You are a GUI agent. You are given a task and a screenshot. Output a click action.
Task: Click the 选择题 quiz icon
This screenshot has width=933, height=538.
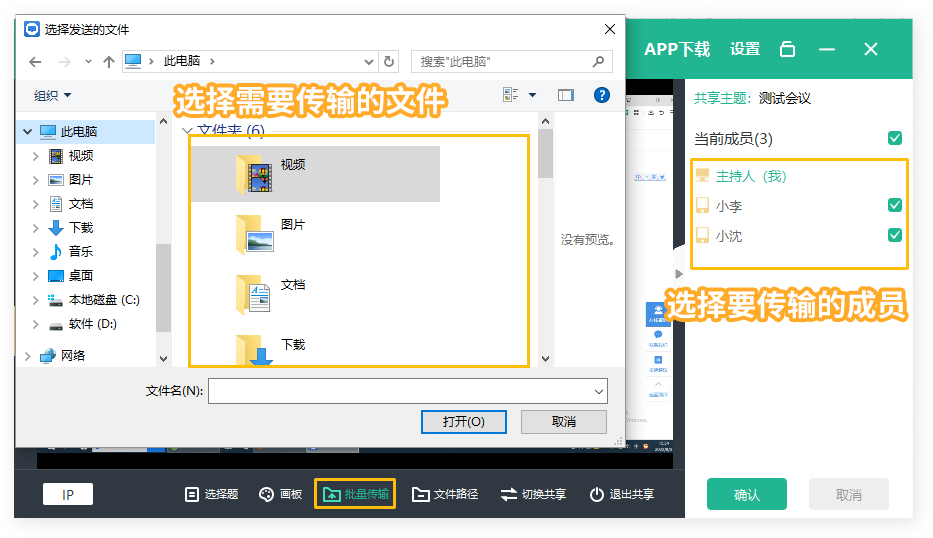[x=192, y=494]
